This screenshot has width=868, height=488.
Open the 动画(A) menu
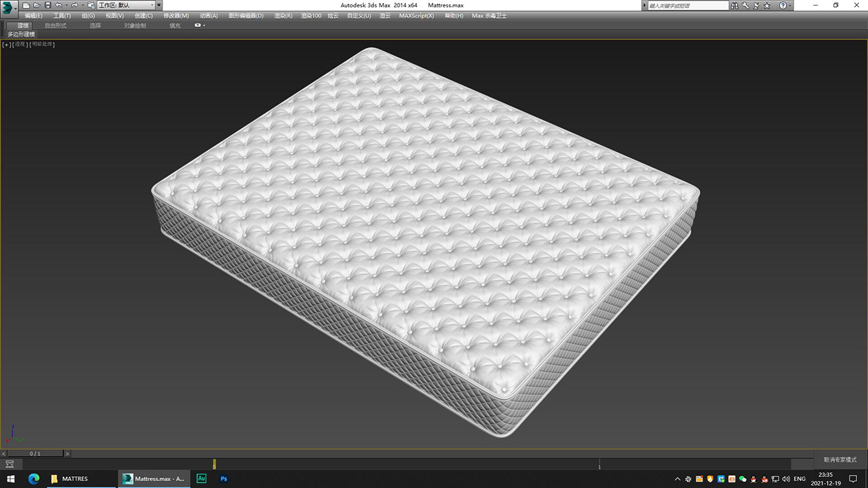pyautogui.click(x=209, y=15)
